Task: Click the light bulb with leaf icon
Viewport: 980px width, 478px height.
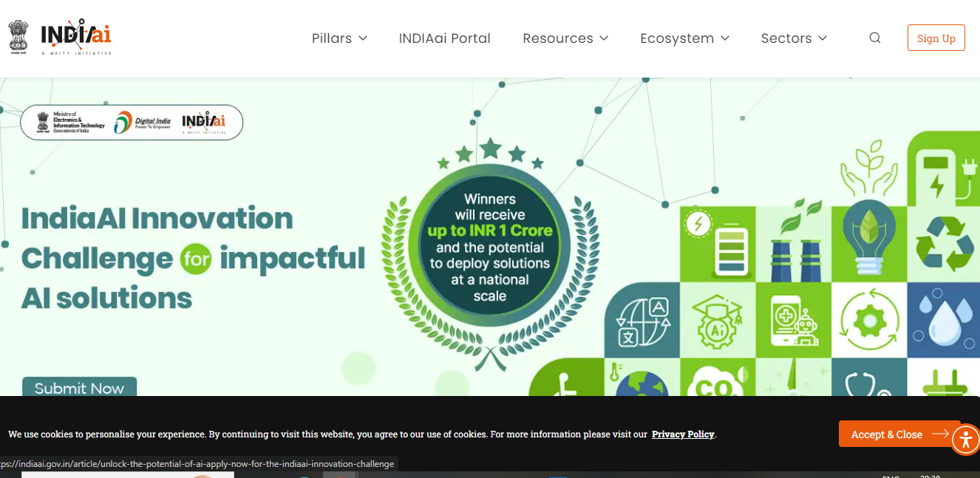Action: (868, 238)
